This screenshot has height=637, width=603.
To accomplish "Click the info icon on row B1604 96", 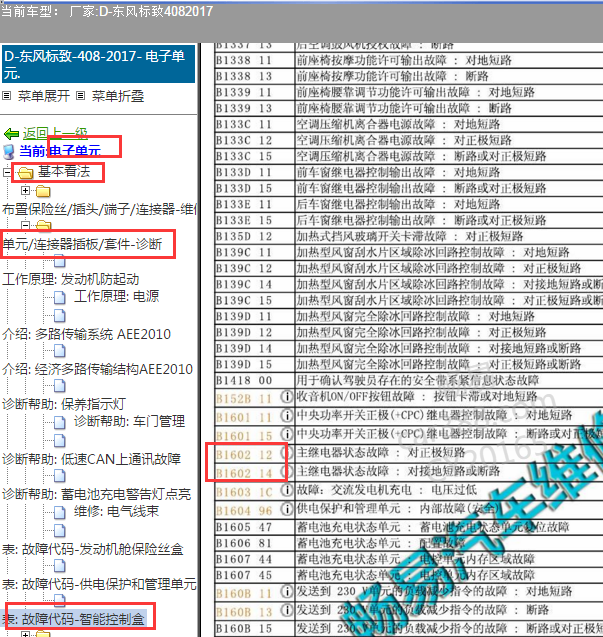I will pos(287,509).
